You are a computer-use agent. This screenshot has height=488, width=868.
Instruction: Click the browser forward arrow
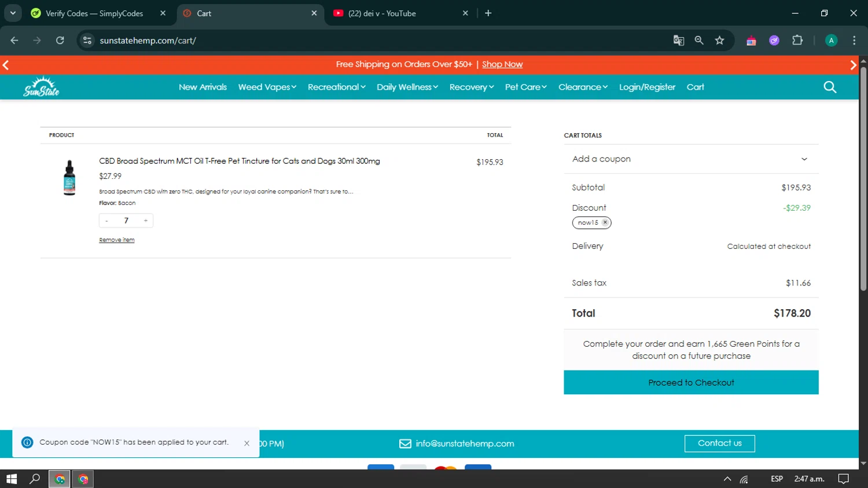(x=37, y=41)
